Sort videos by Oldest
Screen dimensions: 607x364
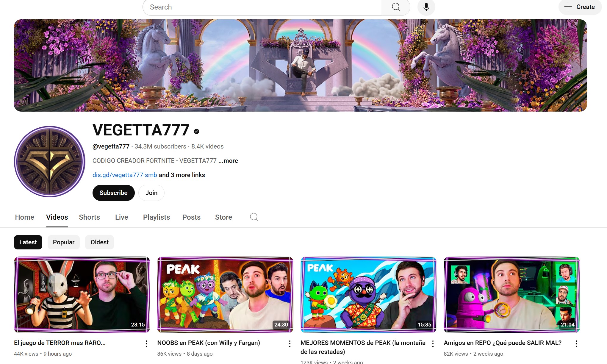[99, 242]
